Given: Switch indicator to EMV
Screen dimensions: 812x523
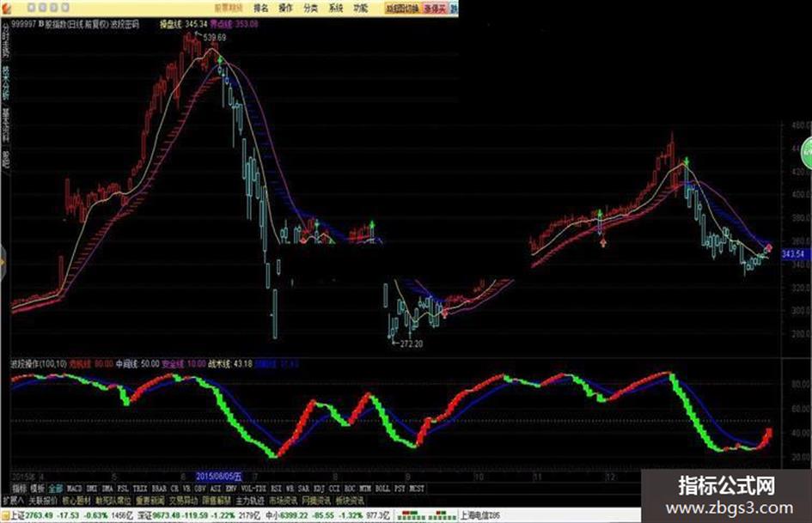Looking at the screenshot, I should (x=231, y=489).
